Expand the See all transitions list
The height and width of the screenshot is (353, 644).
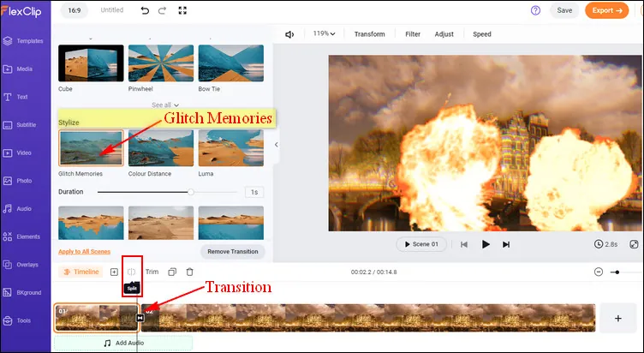(165, 105)
